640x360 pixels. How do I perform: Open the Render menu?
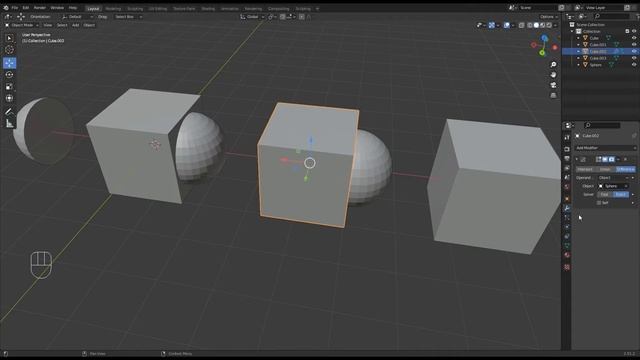40,8
